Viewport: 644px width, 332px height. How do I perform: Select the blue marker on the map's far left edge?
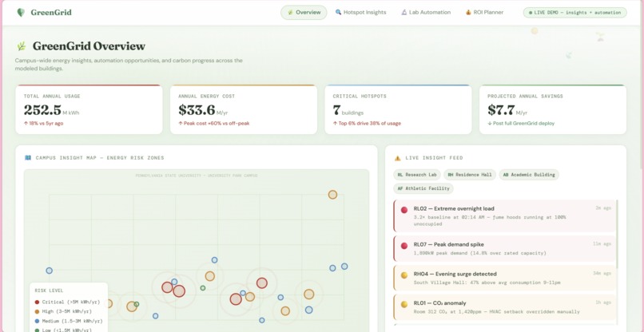(x=49, y=271)
